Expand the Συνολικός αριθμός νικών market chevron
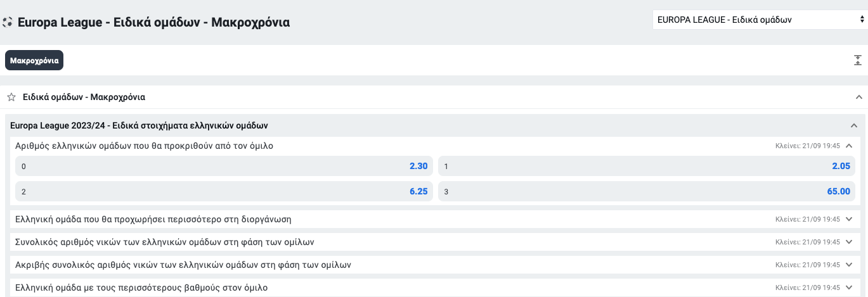 (849, 242)
